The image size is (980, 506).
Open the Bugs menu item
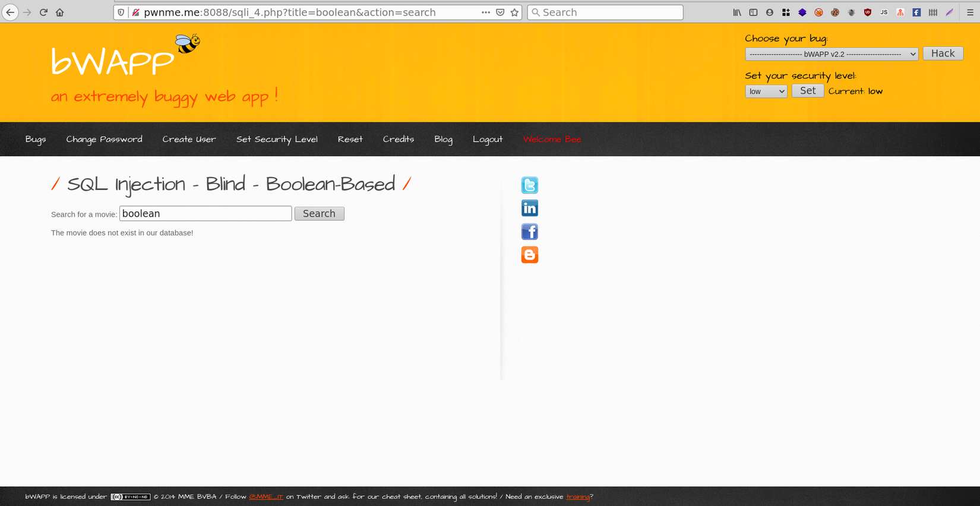tap(36, 140)
